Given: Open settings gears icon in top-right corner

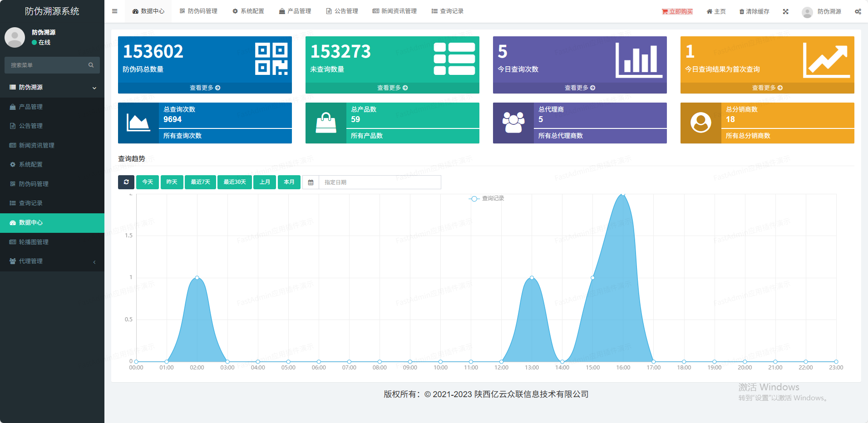Looking at the screenshot, I should coord(858,12).
